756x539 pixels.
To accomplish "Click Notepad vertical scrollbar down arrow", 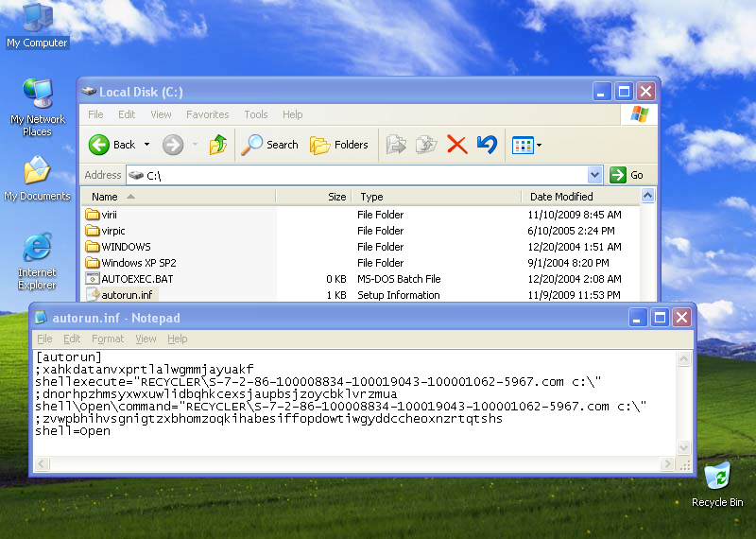I will 683,447.
